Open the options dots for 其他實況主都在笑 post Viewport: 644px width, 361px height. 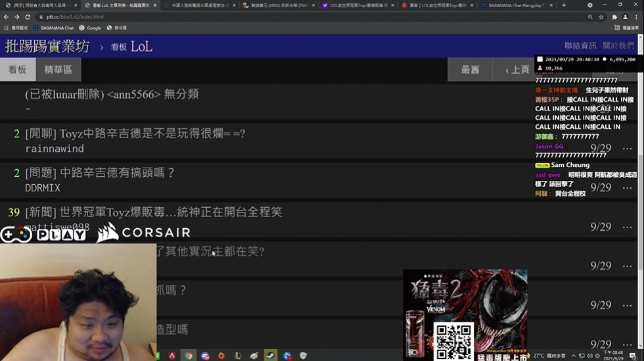[627, 266]
